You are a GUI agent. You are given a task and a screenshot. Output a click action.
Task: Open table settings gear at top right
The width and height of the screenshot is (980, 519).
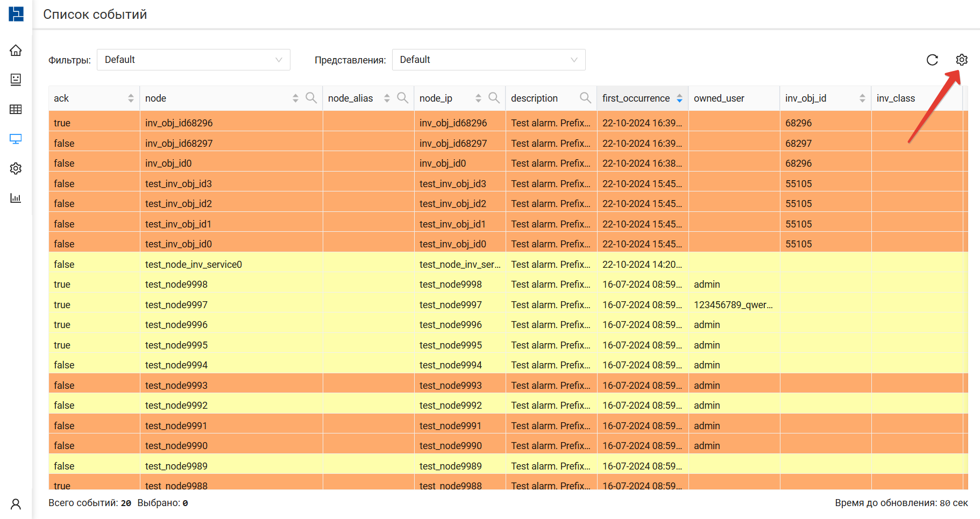coord(962,60)
